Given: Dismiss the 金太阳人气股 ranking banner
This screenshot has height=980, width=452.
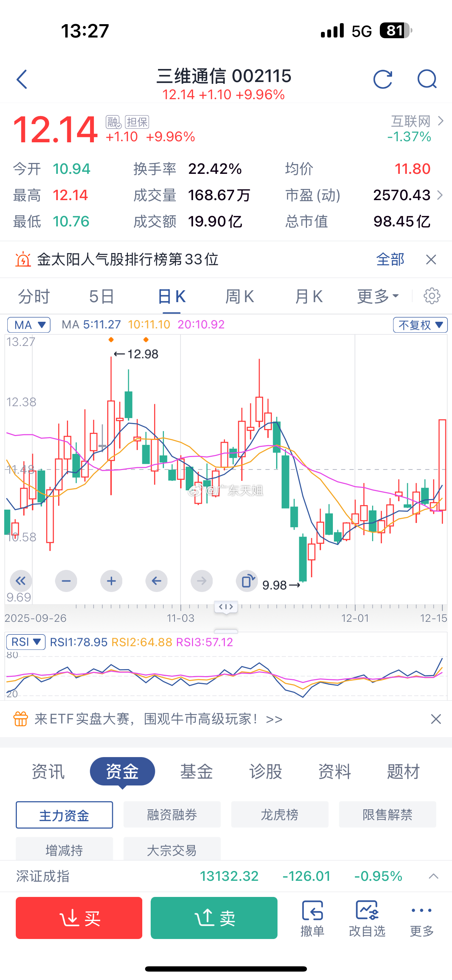Looking at the screenshot, I should point(431,259).
